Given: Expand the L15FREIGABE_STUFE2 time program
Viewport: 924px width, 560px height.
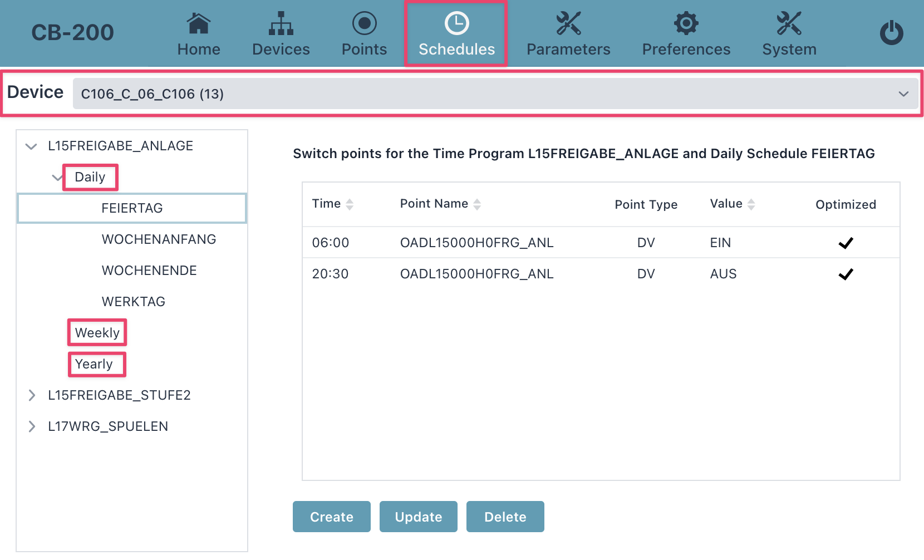Looking at the screenshot, I should pyautogui.click(x=32, y=395).
